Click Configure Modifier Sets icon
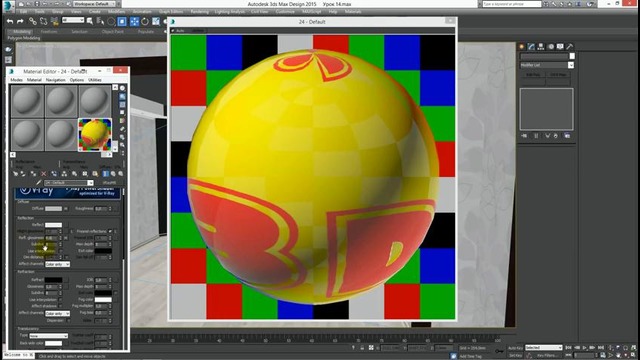640x360 pixels. (567, 136)
